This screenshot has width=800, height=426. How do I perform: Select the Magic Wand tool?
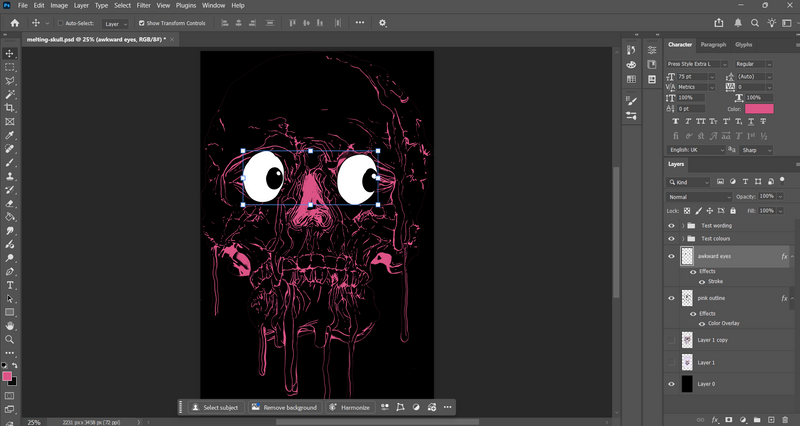[x=10, y=94]
